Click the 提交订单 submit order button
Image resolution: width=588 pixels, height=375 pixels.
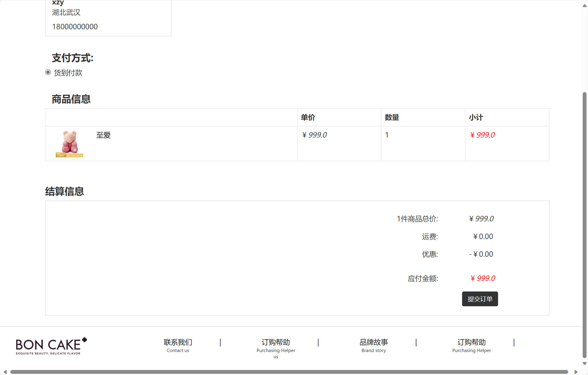(x=479, y=299)
